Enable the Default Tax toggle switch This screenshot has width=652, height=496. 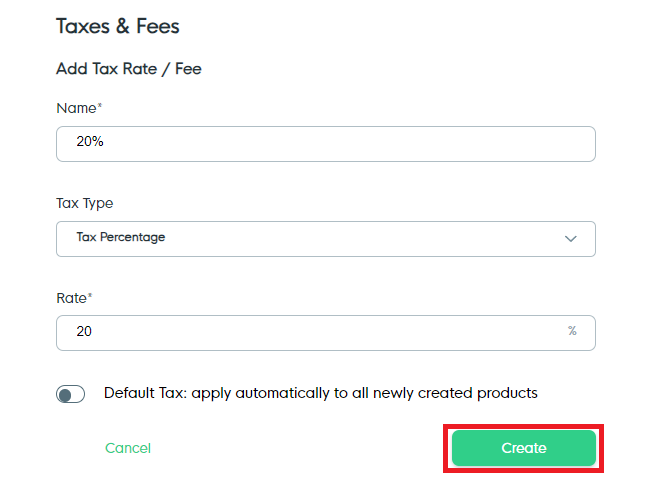click(71, 395)
